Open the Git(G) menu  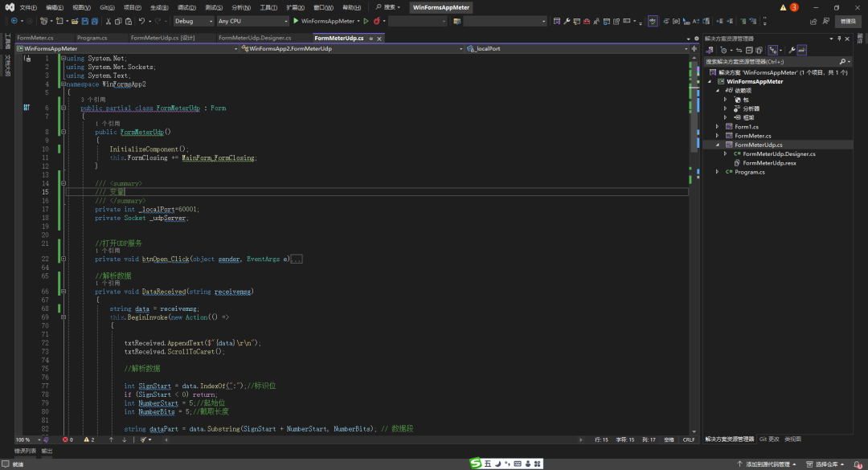click(x=107, y=7)
